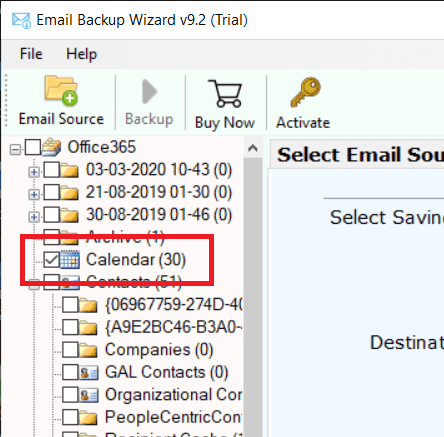The height and width of the screenshot is (437, 444).
Task: Enable the Companies (0) checkbox
Action: [70, 350]
